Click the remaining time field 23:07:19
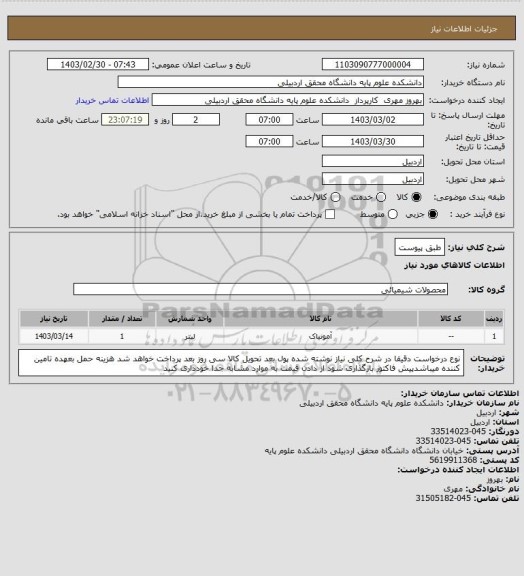 pos(125,120)
